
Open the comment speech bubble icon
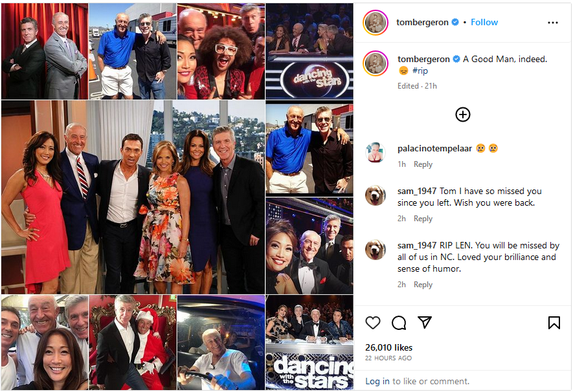coord(399,323)
